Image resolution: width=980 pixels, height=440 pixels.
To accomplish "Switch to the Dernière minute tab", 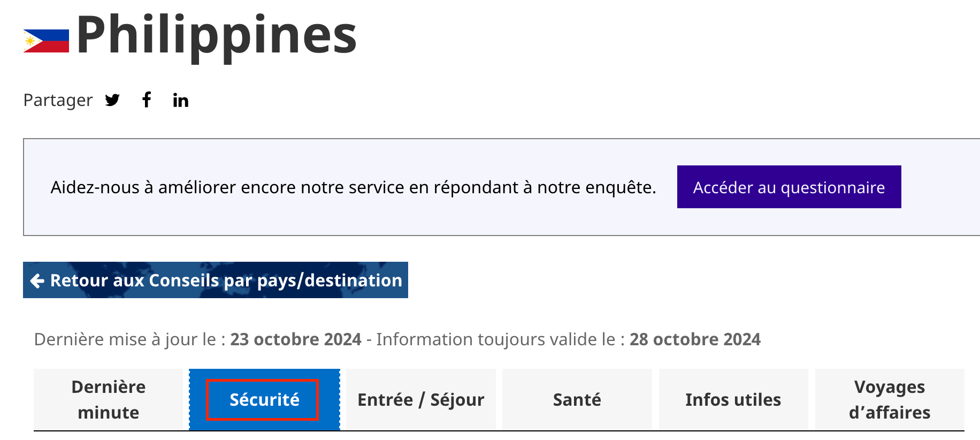I will click(x=109, y=399).
